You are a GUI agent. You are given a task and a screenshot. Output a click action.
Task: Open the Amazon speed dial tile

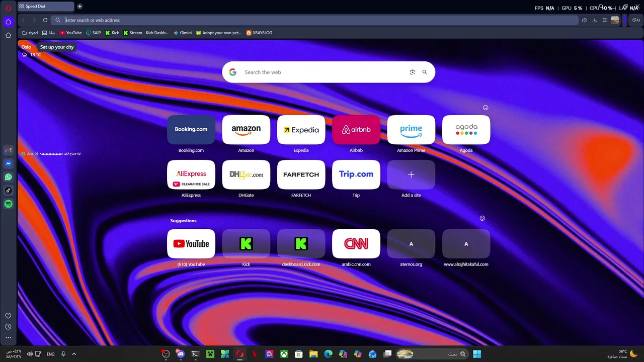[x=246, y=130]
